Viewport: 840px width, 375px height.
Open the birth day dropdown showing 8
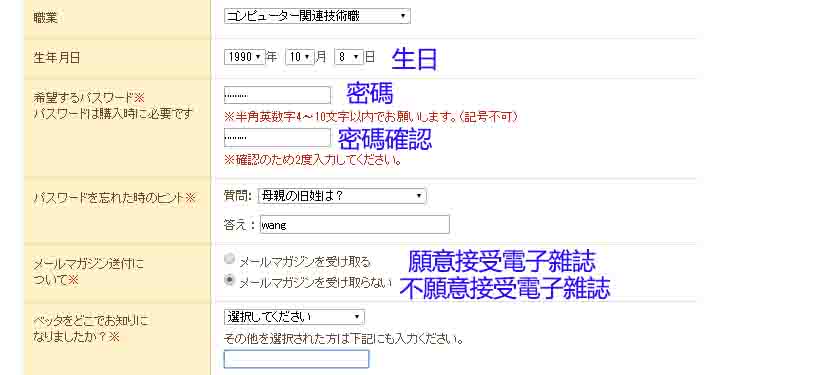coord(349,57)
